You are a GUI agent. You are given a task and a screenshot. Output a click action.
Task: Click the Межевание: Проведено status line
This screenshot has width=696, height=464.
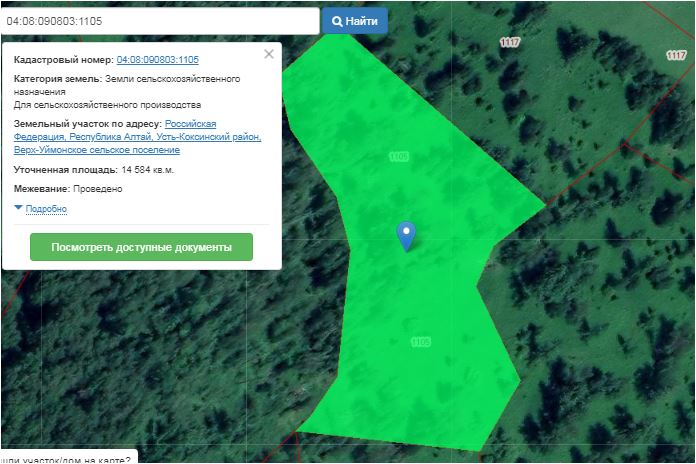68,189
